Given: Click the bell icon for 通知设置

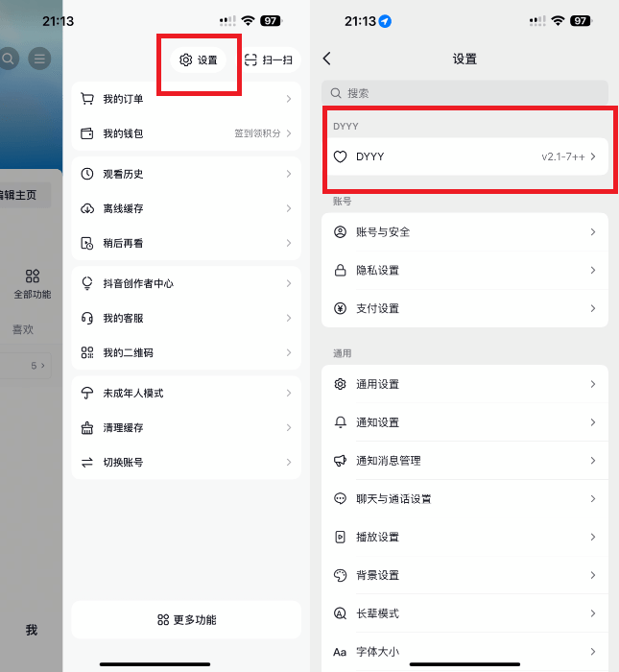Looking at the screenshot, I should pos(340,422).
